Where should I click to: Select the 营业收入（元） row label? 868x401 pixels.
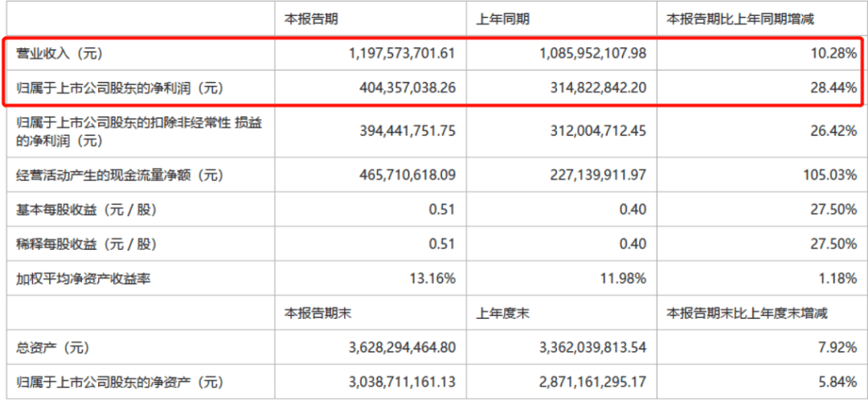pos(61,54)
